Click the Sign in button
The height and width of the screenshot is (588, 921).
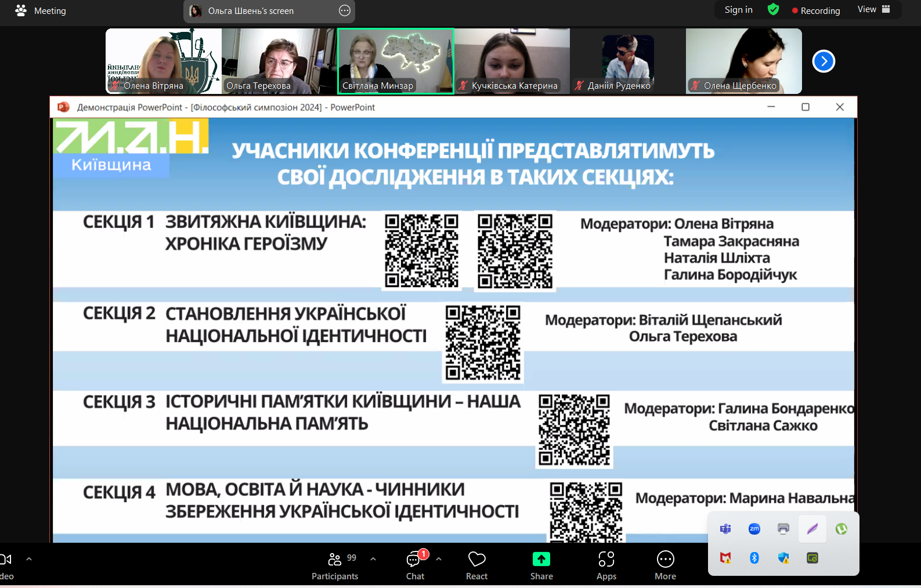(x=738, y=10)
